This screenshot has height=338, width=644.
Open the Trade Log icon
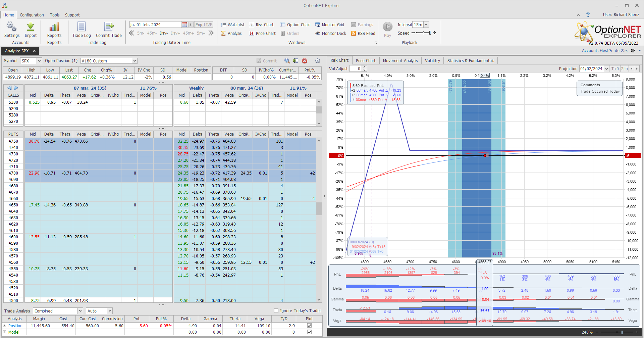[x=82, y=27]
